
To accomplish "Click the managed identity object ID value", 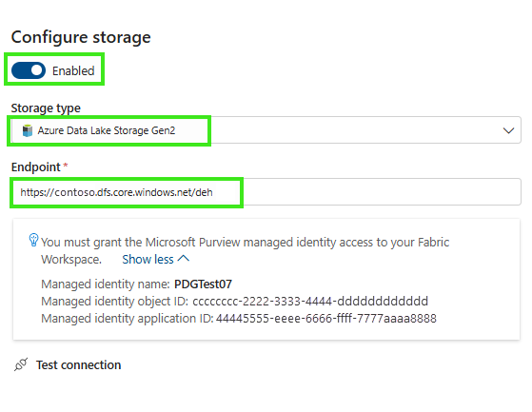I will pyautogui.click(x=310, y=301).
